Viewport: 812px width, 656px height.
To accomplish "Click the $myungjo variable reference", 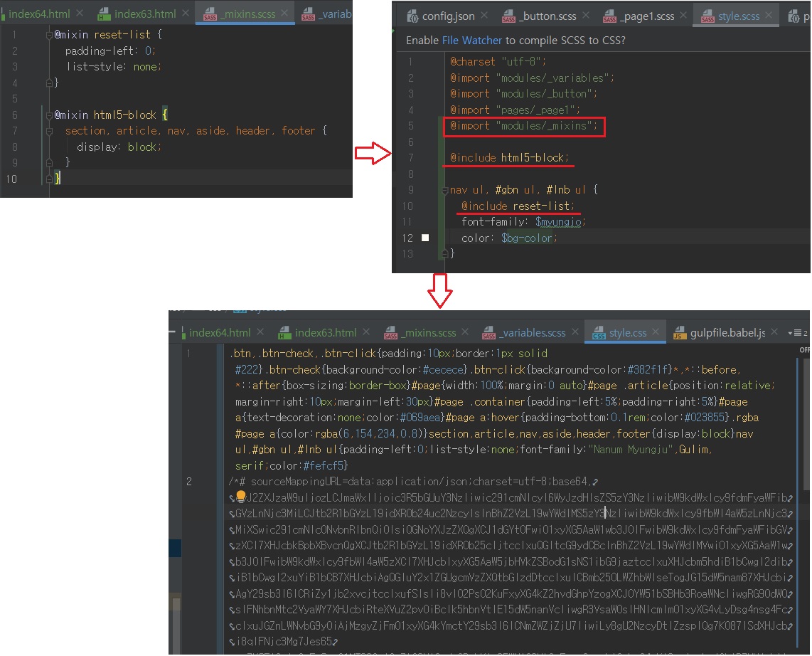I will tap(559, 222).
